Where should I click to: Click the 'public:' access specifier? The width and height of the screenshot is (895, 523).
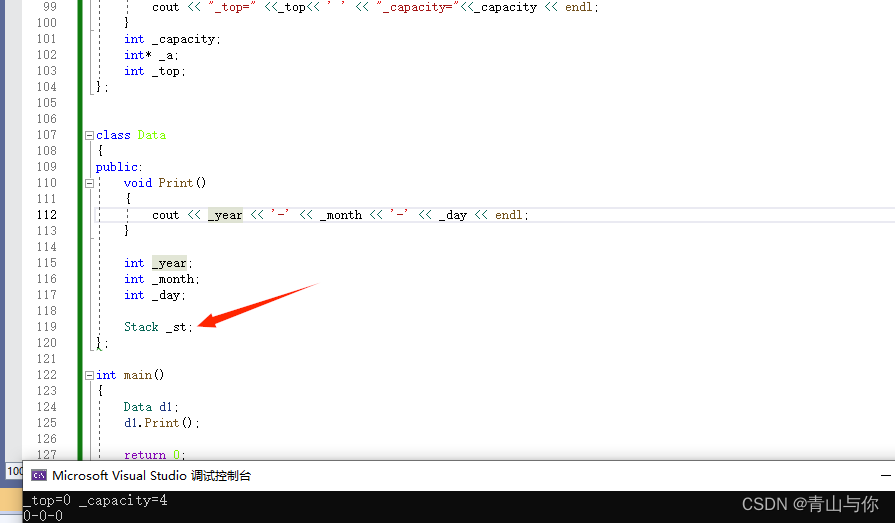[x=119, y=167]
